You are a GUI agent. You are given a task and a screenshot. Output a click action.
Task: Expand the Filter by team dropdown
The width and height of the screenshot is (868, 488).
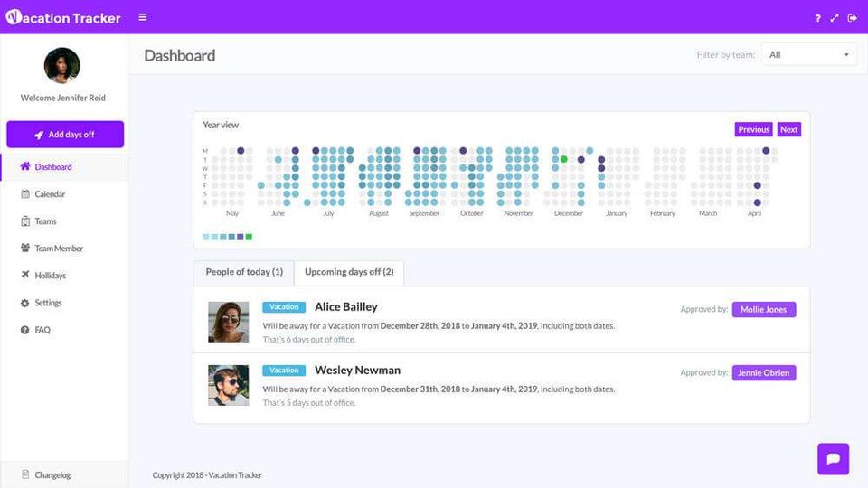point(808,55)
